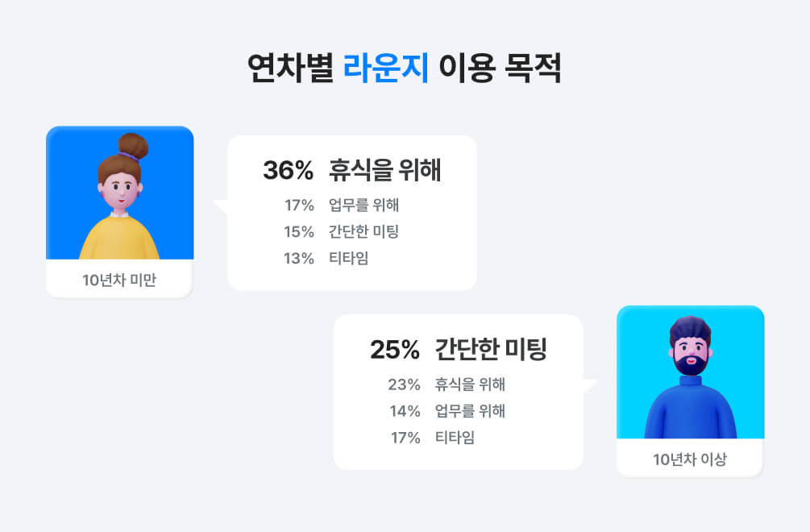Click '간단한 미팅' headline in second bubble
The width and height of the screenshot is (810, 532).
point(492,349)
